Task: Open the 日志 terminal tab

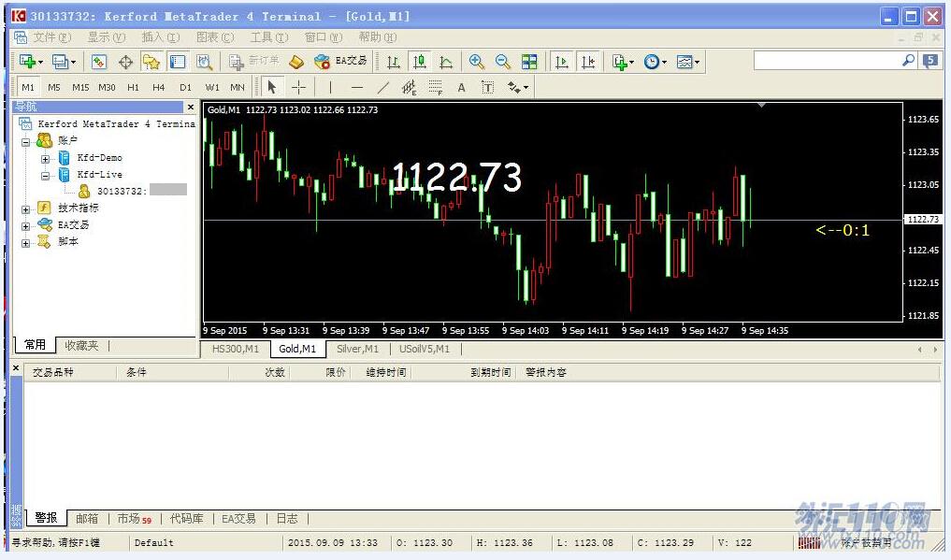Action: [x=287, y=519]
